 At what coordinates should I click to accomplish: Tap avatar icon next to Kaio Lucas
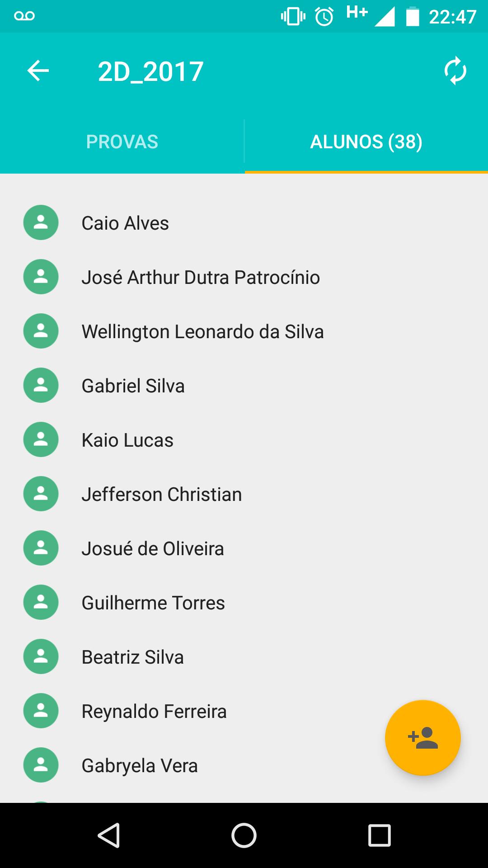tap(41, 439)
